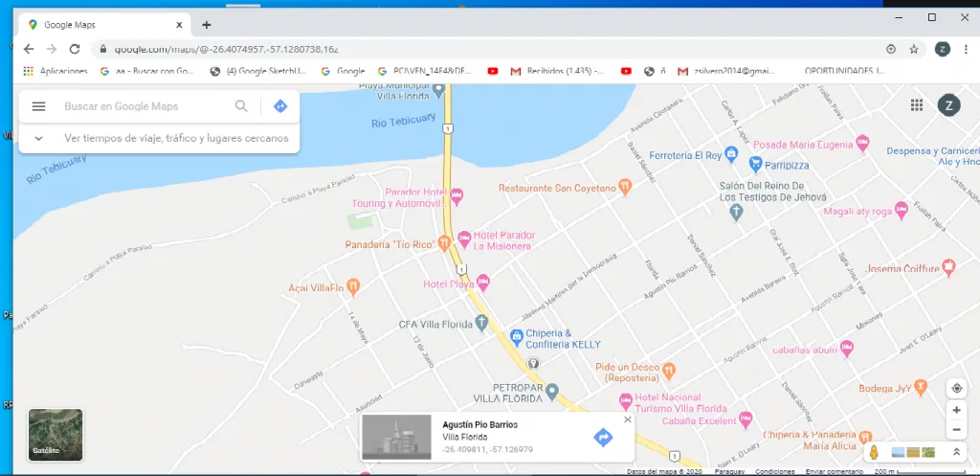Click Agustín Pío Barrios card title
980x476 pixels.
click(x=480, y=425)
